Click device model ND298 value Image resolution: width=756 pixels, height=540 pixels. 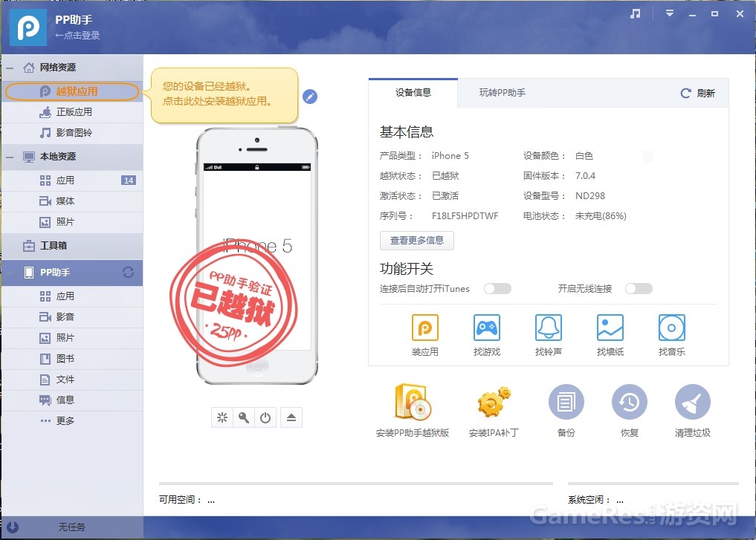[x=590, y=196]
